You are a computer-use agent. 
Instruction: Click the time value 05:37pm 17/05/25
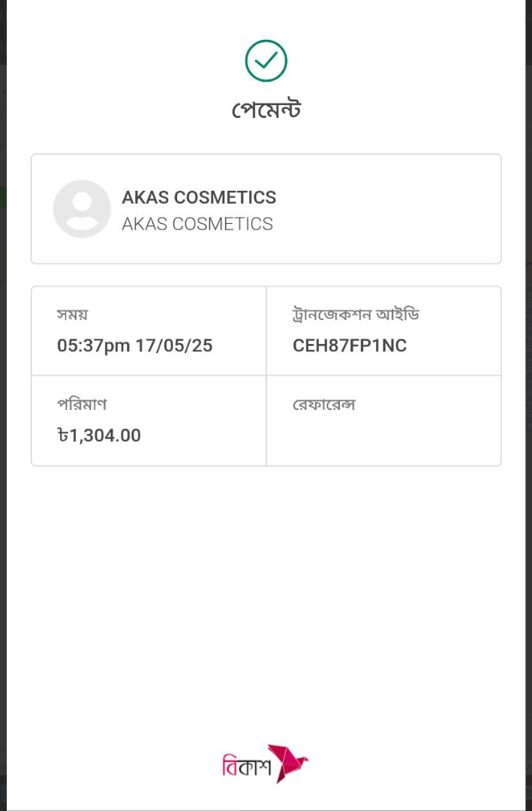pos(135,345)
